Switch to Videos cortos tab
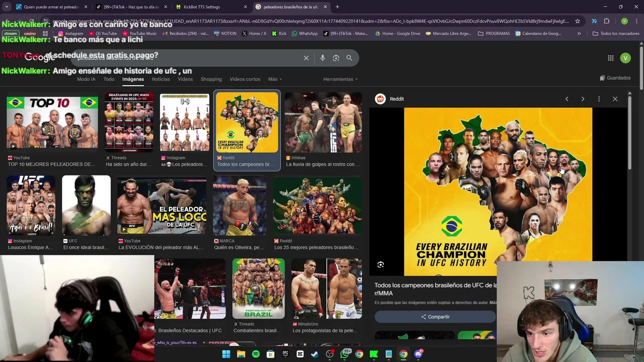This screenshot has width=644, height=362. coord(245,79)
